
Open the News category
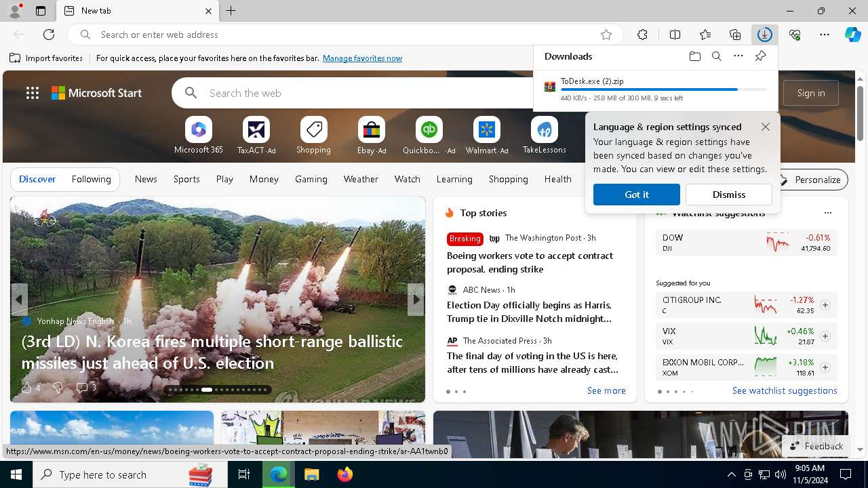[x=146, y=179]
